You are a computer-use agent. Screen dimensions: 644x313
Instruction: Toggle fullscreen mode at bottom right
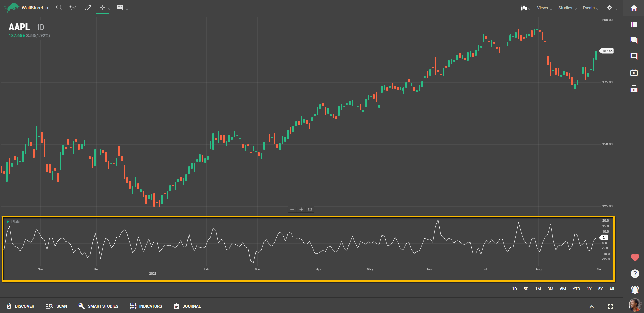tap(610, 307)
